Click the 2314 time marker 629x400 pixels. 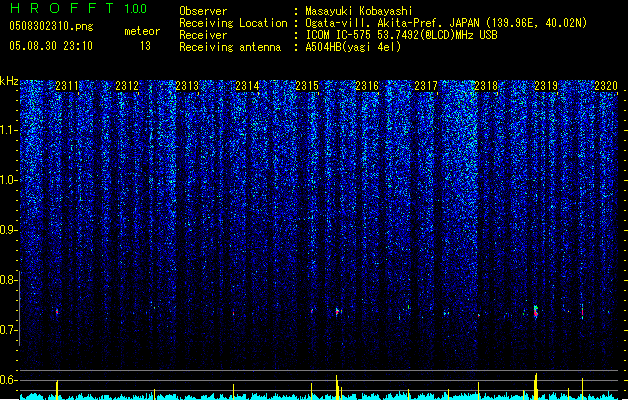(x=247, y=86)
